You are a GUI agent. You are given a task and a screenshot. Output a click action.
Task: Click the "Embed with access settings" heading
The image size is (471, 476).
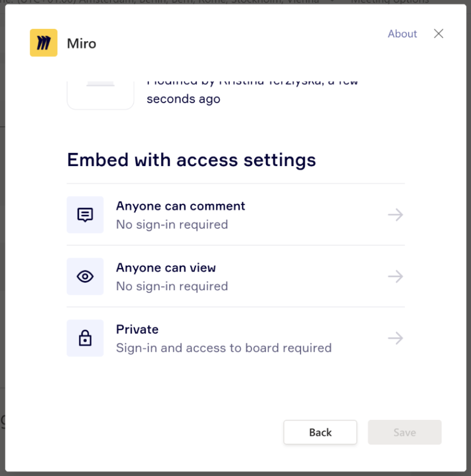coord(191,160)
